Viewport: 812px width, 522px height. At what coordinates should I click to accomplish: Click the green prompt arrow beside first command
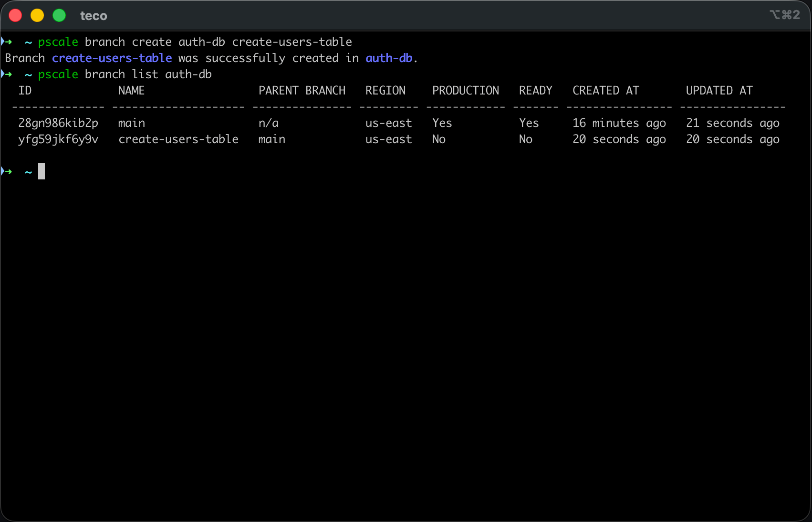(x=7, y=42)
